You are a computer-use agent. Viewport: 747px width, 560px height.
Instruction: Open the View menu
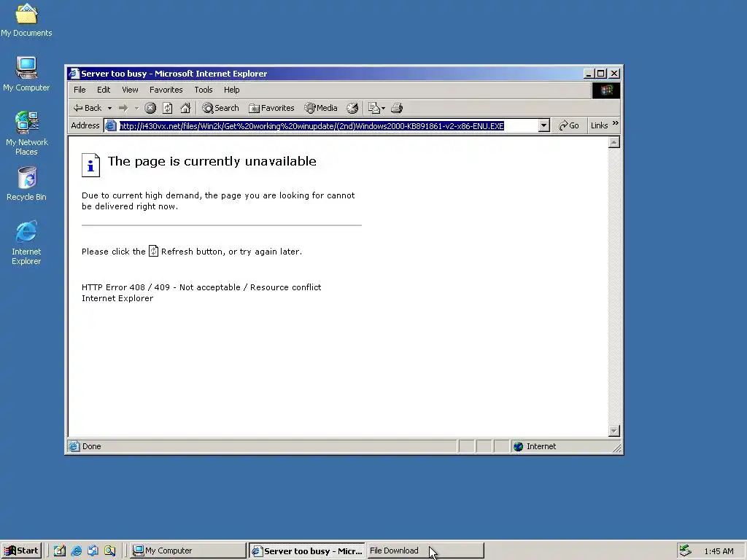pyautogui.click(x=130, y=90)
